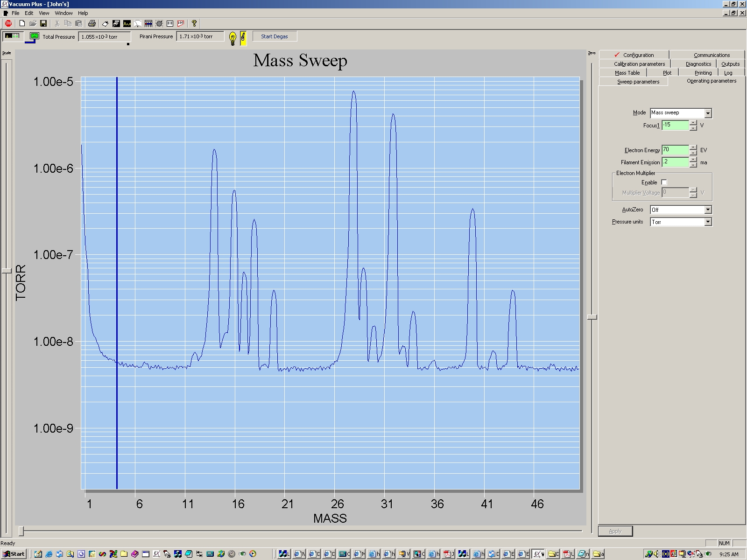747x560 pixels.
Task: Click the Filament Emission value field
Action: (675, 162)
